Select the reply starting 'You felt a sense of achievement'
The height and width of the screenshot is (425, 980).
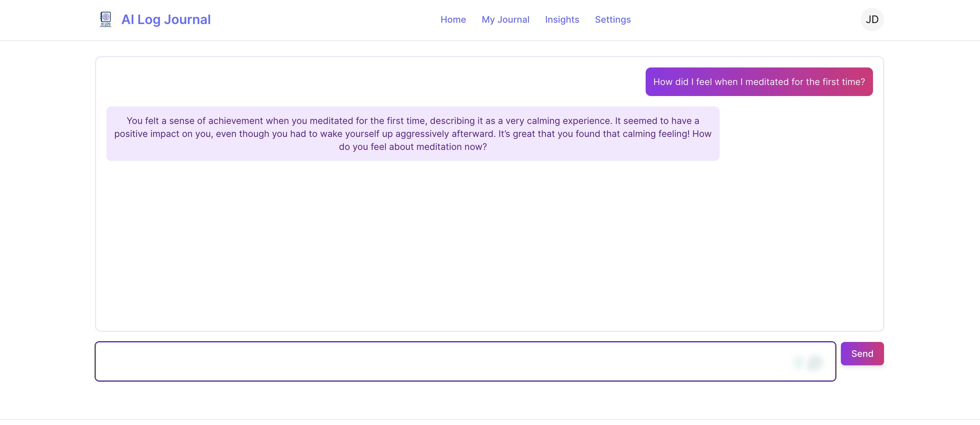pyautogui.click(x=413, y=134)
